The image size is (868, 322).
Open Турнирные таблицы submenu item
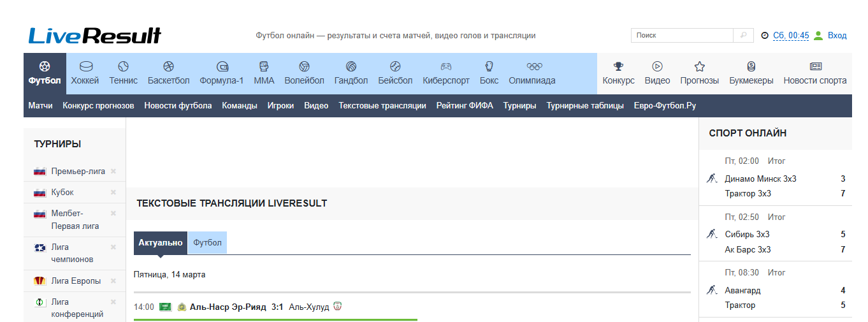(585, 106)
